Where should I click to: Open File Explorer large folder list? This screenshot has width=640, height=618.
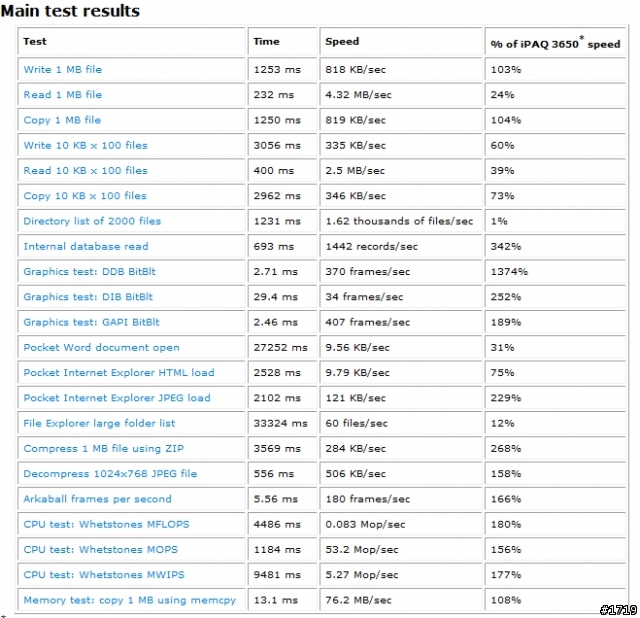(x=99, y=423)
